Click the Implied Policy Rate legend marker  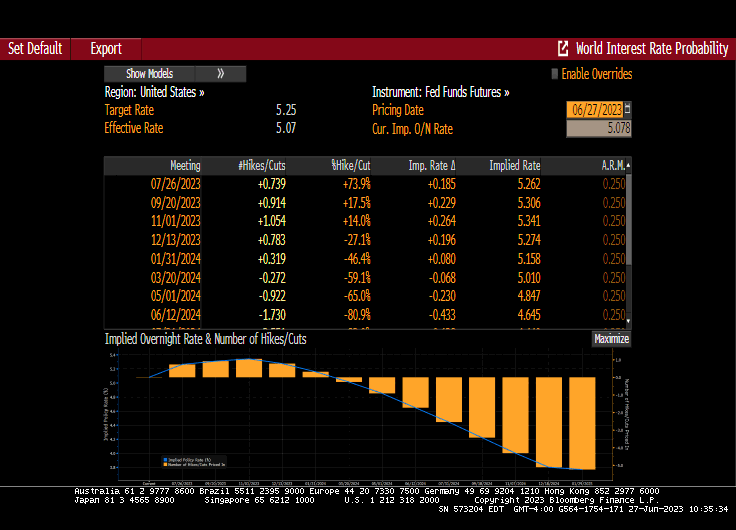(x=164, y=459)
